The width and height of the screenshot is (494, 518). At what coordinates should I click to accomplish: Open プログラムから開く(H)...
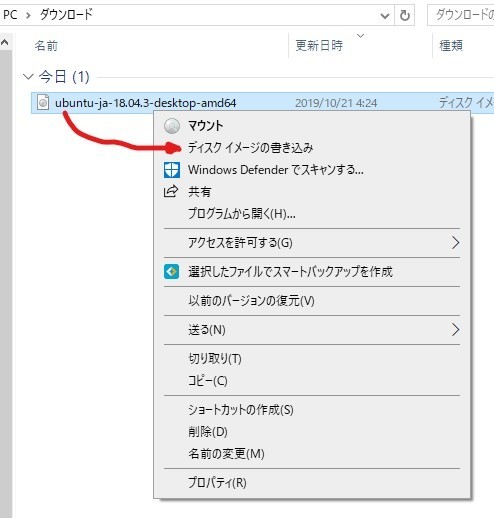click(x=312, y=214)
